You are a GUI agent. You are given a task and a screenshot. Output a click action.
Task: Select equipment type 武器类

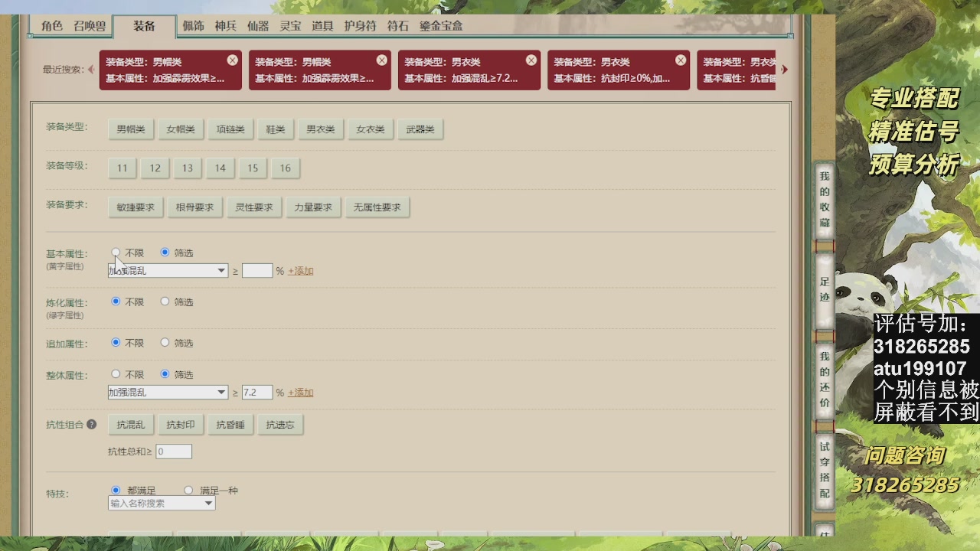(x=420, y=129)
